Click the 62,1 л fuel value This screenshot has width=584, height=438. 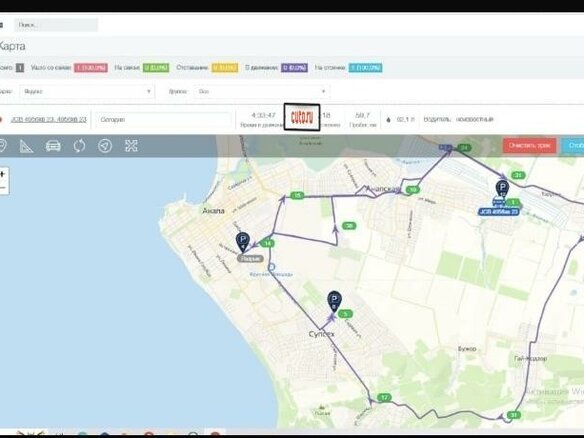405,120
